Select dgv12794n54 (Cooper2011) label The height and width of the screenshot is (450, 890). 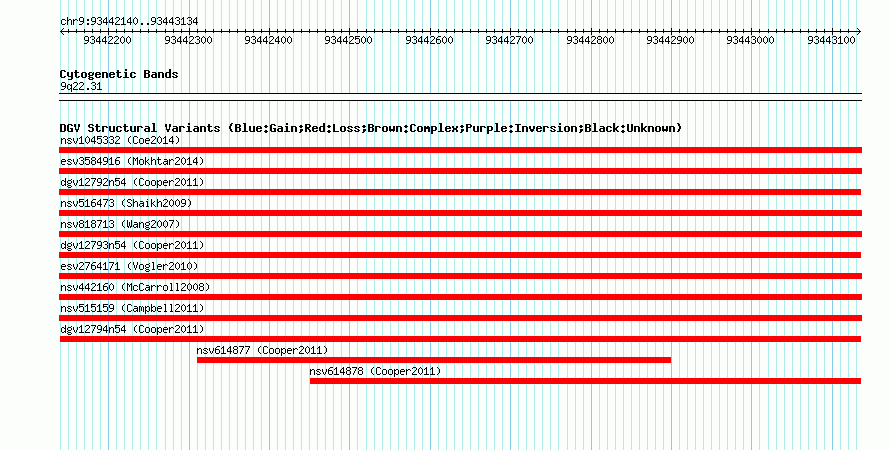[x=132, y=329]
